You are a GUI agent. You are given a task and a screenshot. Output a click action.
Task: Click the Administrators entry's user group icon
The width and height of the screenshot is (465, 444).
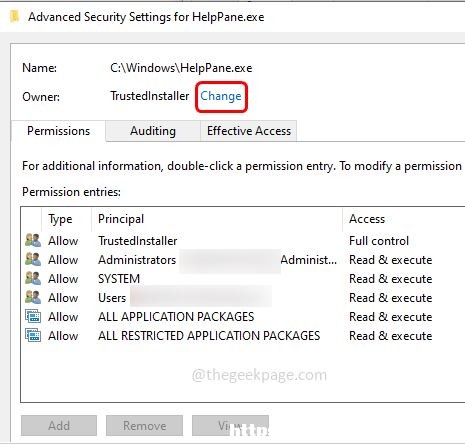(33, 259)
